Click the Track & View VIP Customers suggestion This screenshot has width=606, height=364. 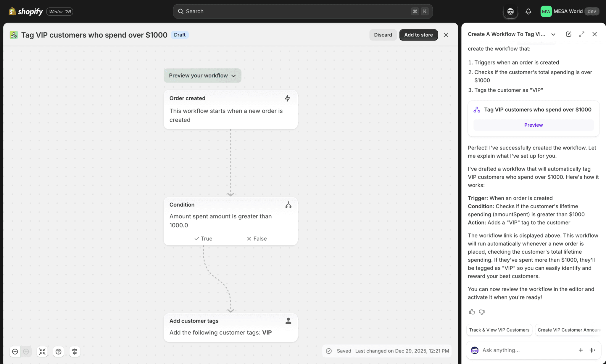pyautogui.click(x=499, y=330)
